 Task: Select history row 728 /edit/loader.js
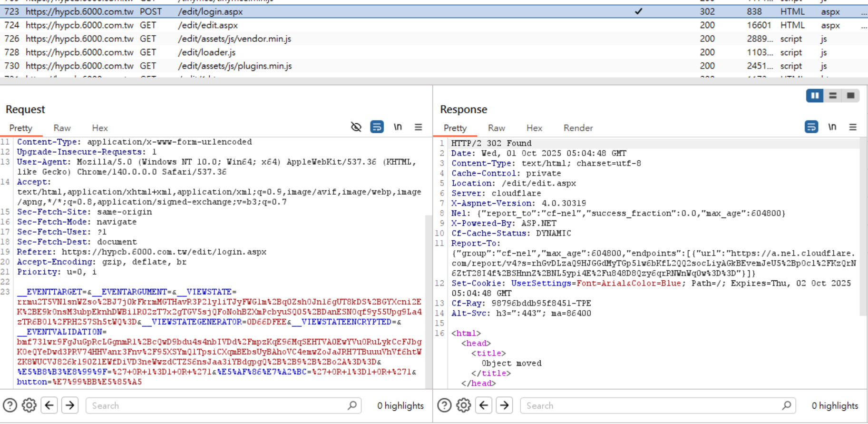click(434, 52)
